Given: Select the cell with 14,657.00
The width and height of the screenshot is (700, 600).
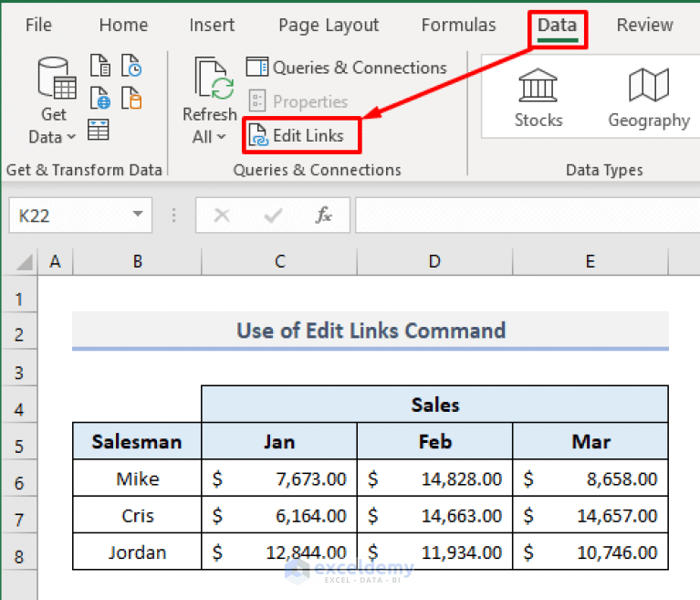Looking at the screenshot, I should click(x=590, y=515).
